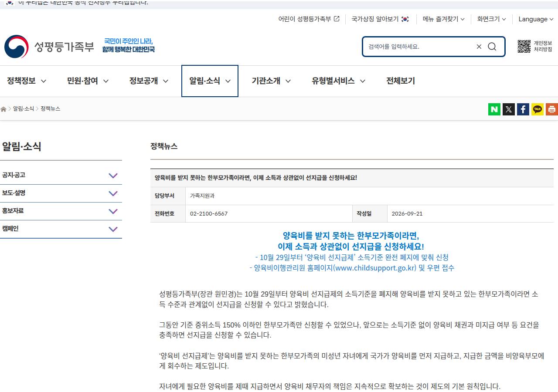The image size is (558, 392).
Task: Click the search magnifier icon
Action: (x=492, y=47)
